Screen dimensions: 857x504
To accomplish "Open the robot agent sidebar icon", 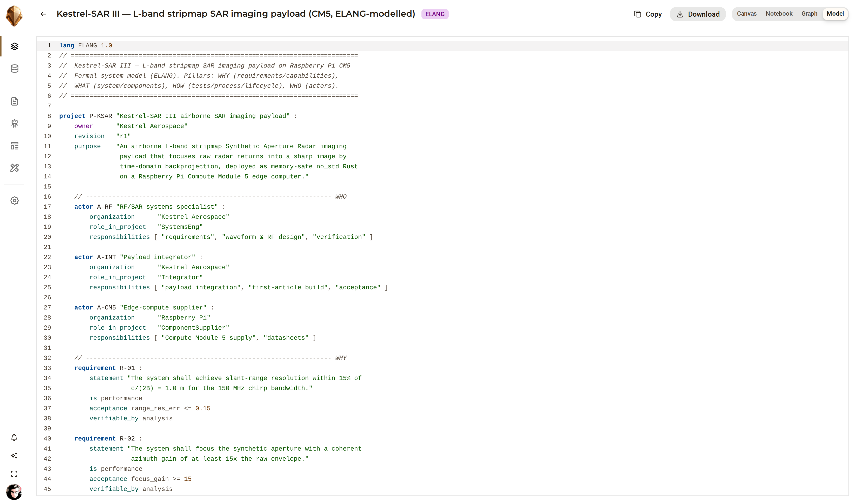I will pyautogui.click(x=14, y=123).
